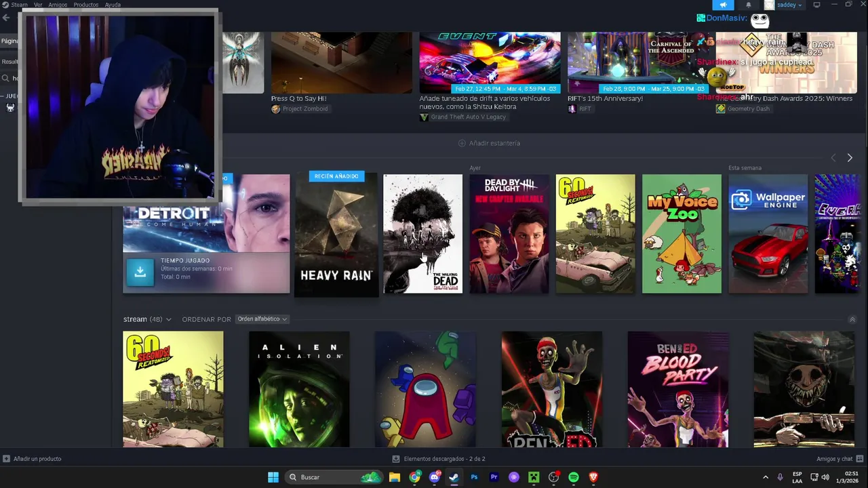Show hidden system tray icons
Viewport: 868px width, 488px height.
[766, 477]
